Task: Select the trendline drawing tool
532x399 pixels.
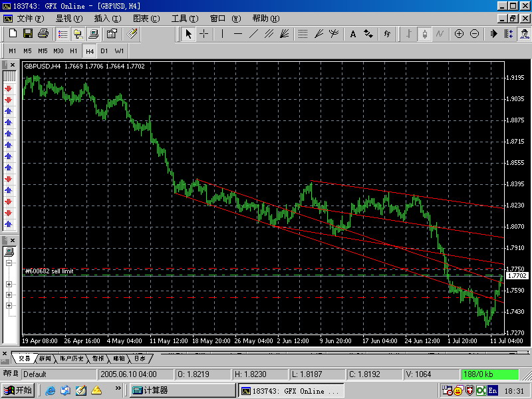Action: click(254, 33)
